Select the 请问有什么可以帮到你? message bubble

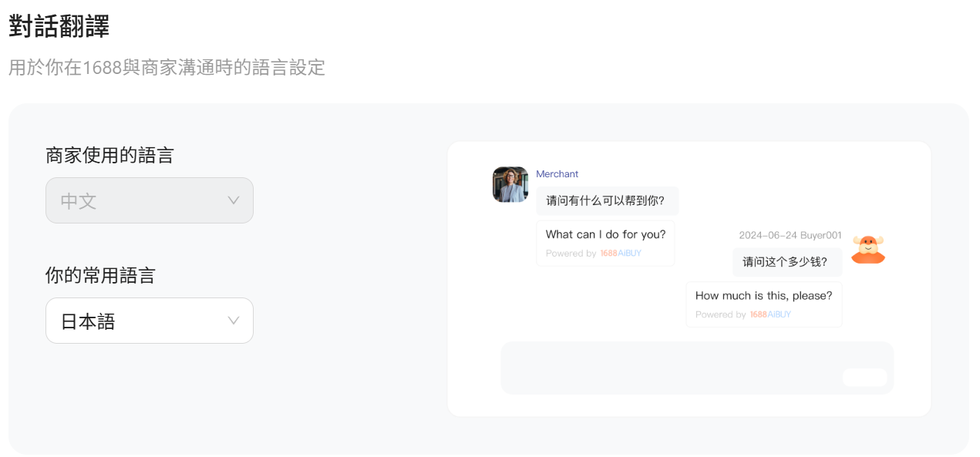click(x=607, y=200)
